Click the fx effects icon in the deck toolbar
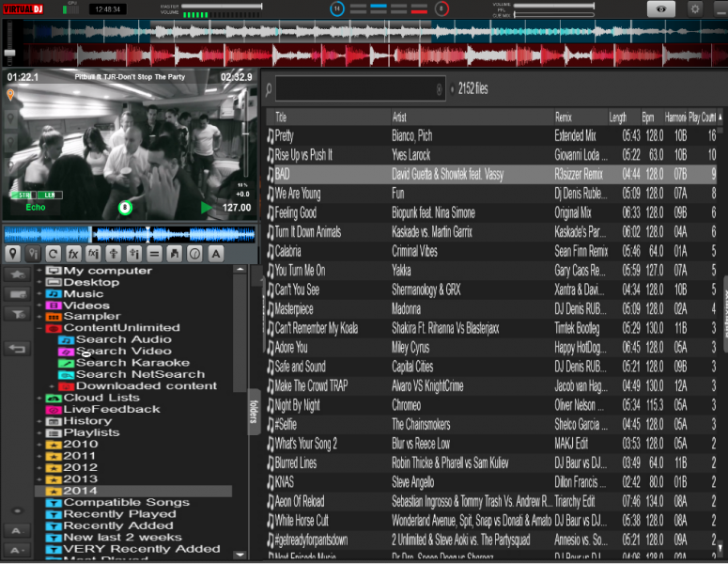Viewport: 728px width, 564px height. (x=72, y=255)
